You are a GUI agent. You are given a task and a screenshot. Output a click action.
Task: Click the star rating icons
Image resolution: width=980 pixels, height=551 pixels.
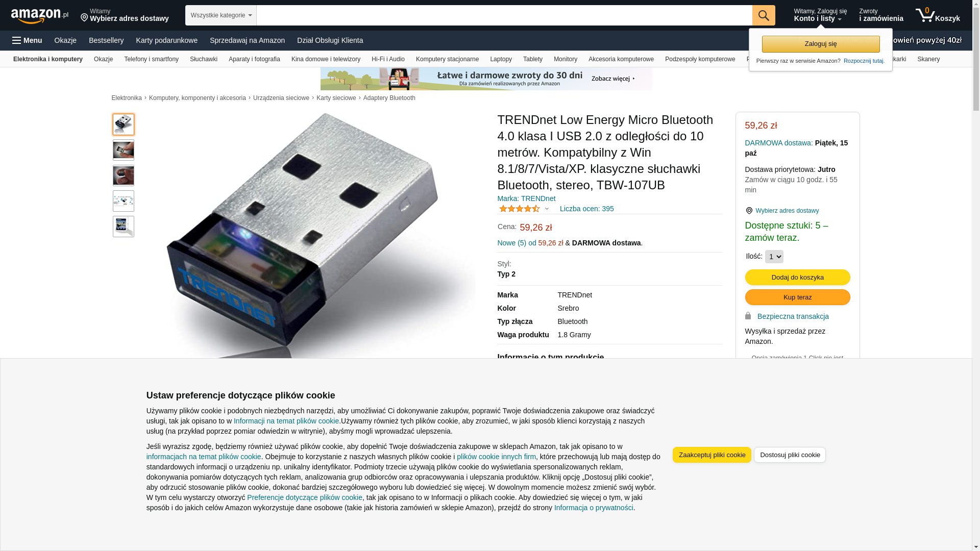click(520, 209)
